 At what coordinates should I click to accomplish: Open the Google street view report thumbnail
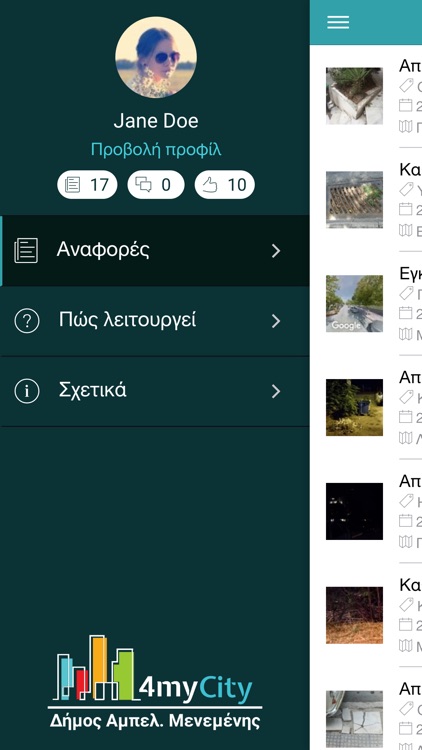354,303
